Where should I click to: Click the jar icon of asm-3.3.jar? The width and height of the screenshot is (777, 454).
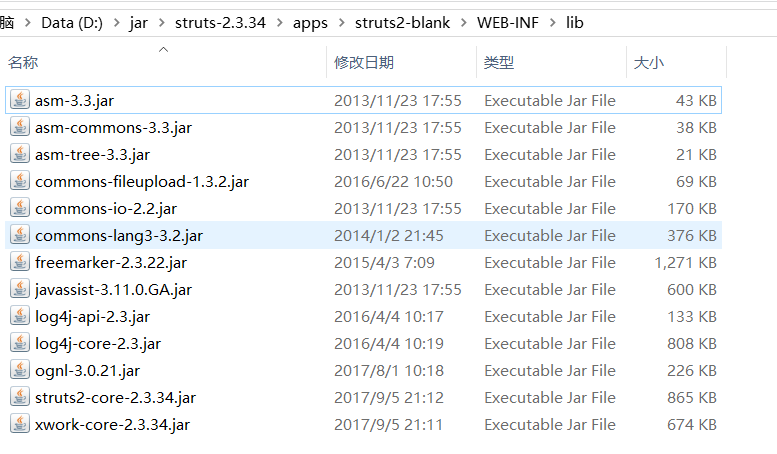click(x=20, y=100)
